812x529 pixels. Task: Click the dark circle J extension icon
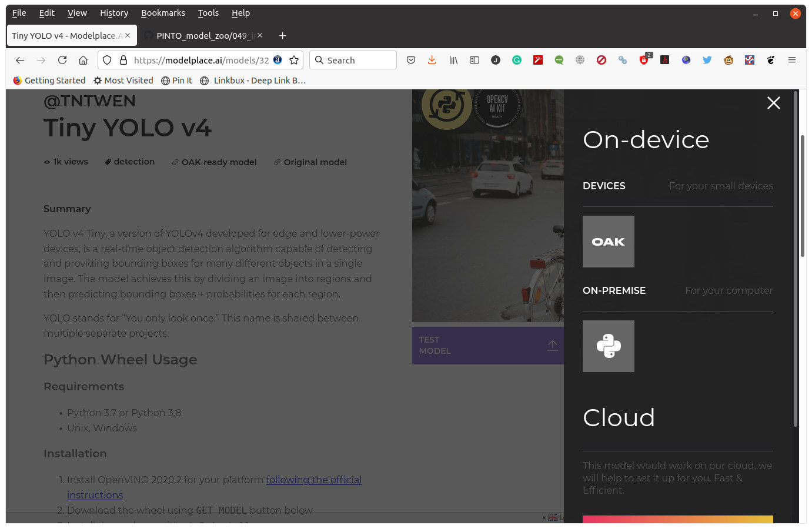pyautogui.click(x=496, y=60)
